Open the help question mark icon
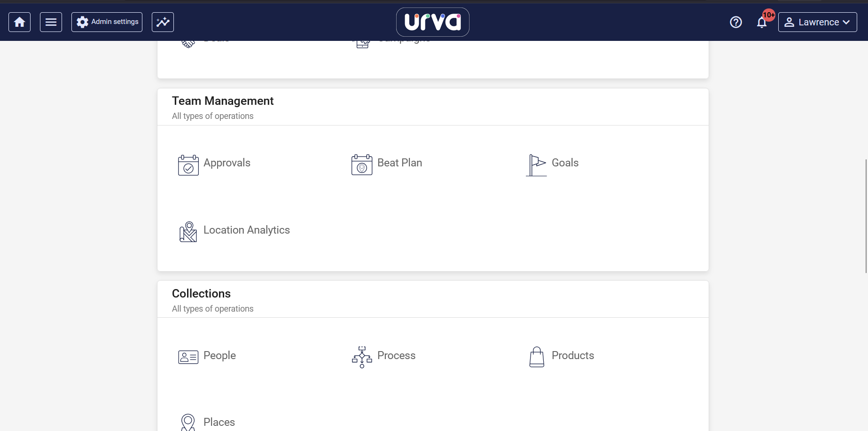Image resolution: width=868 pixels, height=431 pixels. [735, 22]
